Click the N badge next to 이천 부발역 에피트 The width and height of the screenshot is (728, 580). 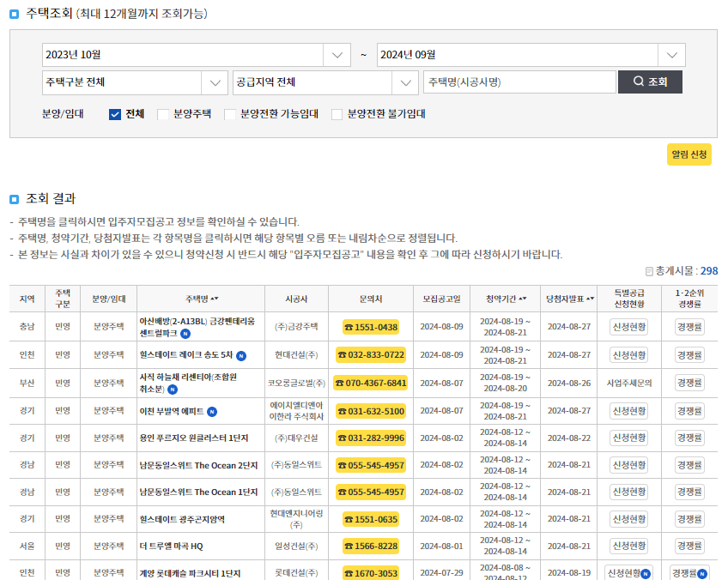pos(212,411)
